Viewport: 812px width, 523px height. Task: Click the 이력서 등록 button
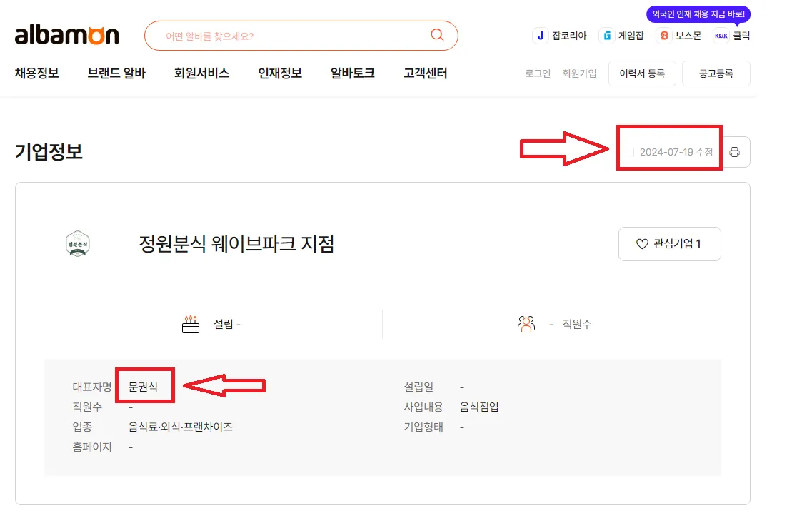tap(642, 73)
